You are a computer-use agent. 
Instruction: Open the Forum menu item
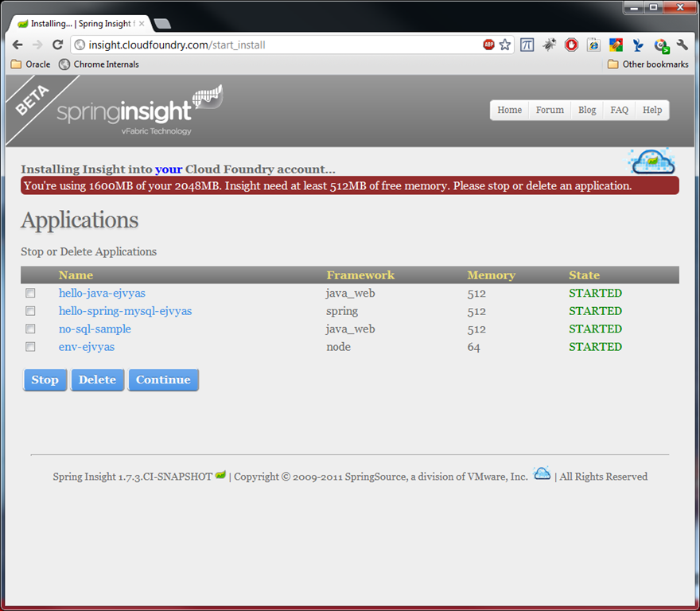pos(550,110)
